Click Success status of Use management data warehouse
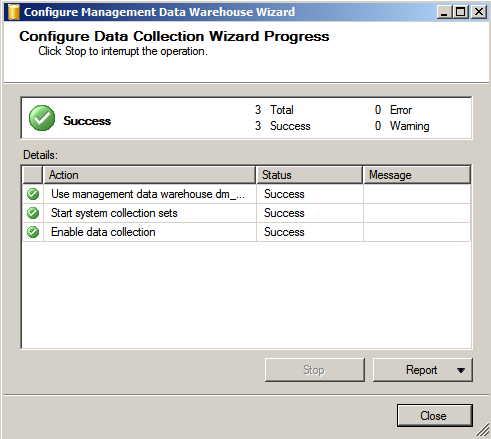Viewport: 491px width, 439px height. coord(284,194)
